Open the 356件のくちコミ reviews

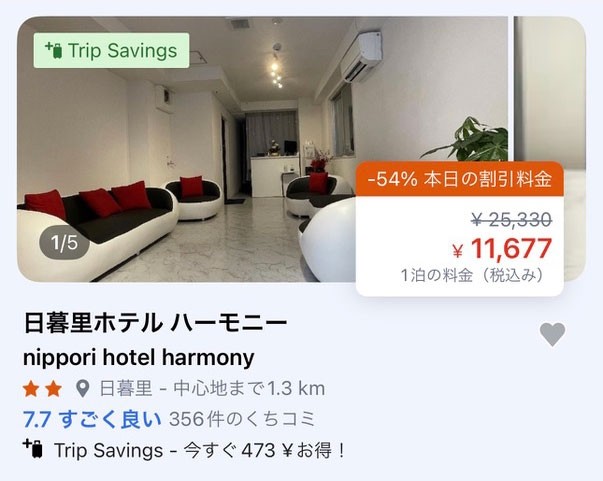point(242,419)
